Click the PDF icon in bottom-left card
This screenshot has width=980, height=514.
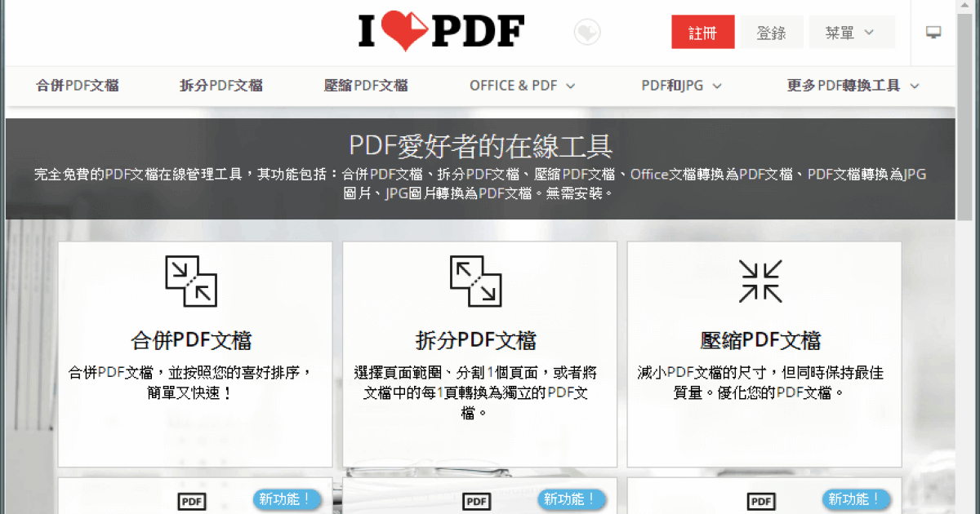click(191, 501)
